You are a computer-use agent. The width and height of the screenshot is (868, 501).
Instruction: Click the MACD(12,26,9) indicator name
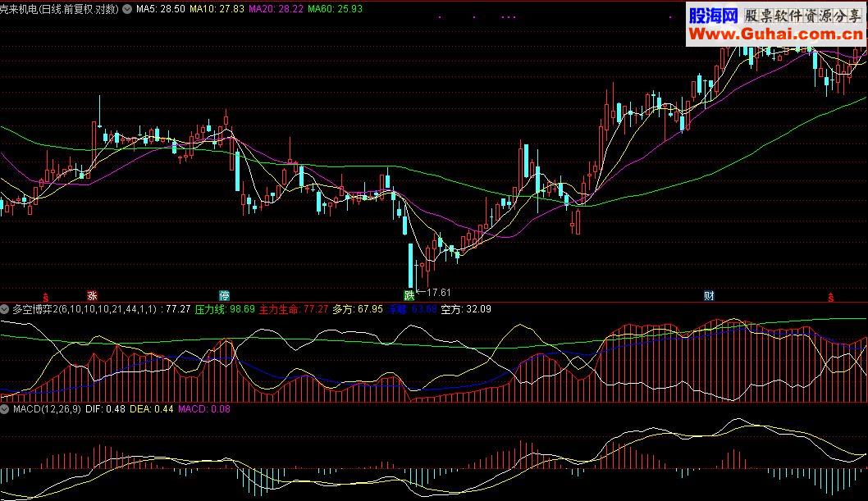coord(47,409)
